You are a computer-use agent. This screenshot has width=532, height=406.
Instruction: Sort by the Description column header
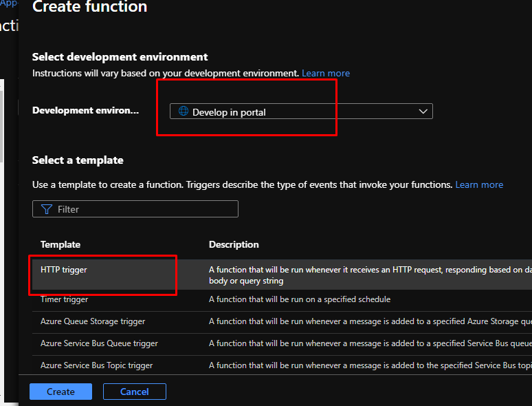pos(234,244)
